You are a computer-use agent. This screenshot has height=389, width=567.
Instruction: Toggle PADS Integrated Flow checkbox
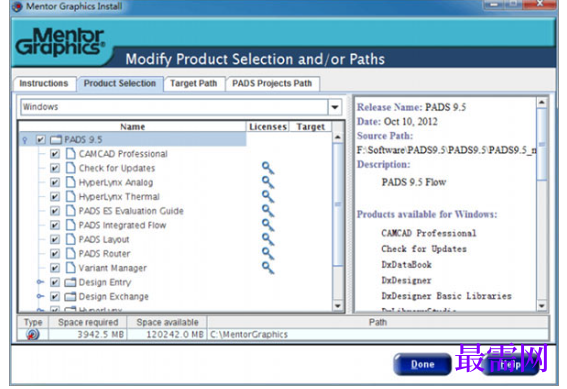(x=55, y=225)
